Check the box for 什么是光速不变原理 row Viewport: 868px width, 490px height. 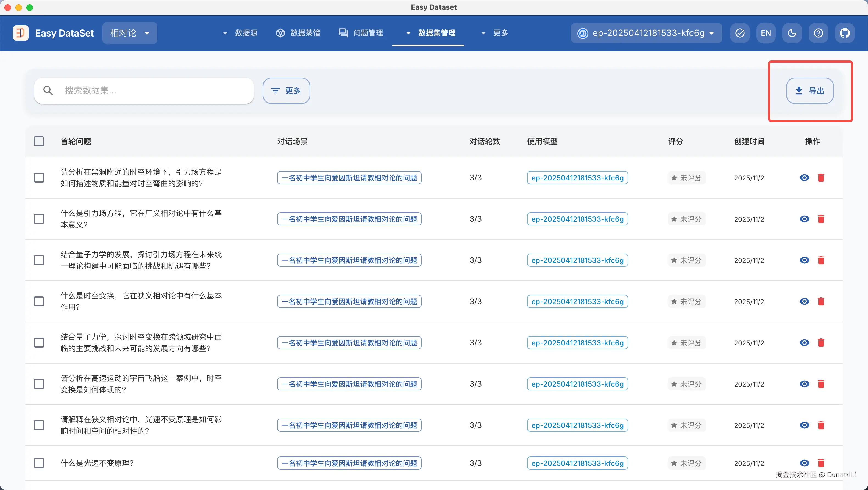pos(39,463)
